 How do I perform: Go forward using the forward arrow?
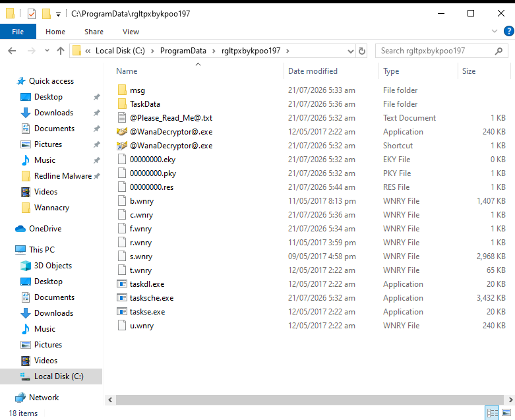click(31, 51)
